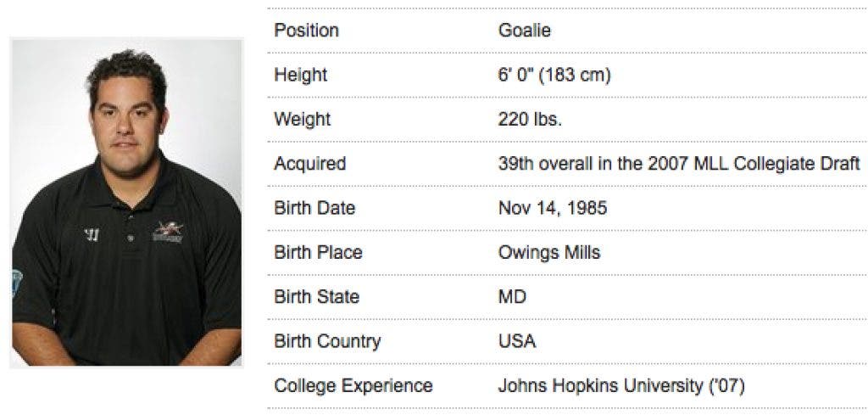Click the Position row label
The width and height of the screenshot is (868, 415).
click(x=306, y=31)
